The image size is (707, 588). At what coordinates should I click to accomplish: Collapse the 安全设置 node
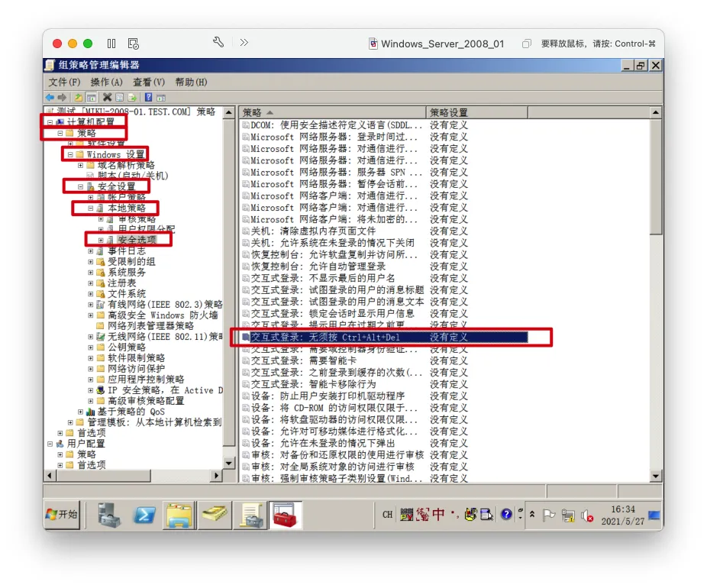pos(80,186)
